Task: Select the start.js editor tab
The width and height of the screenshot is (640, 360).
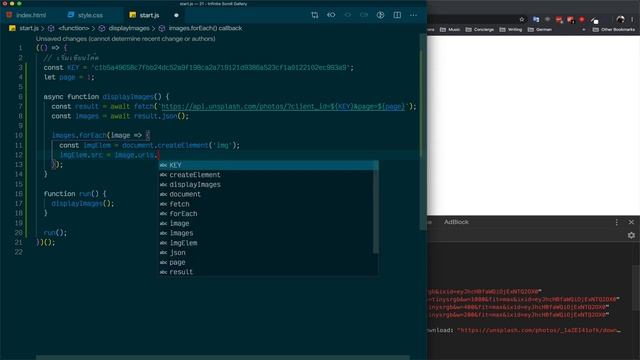Action: [149, 15]
